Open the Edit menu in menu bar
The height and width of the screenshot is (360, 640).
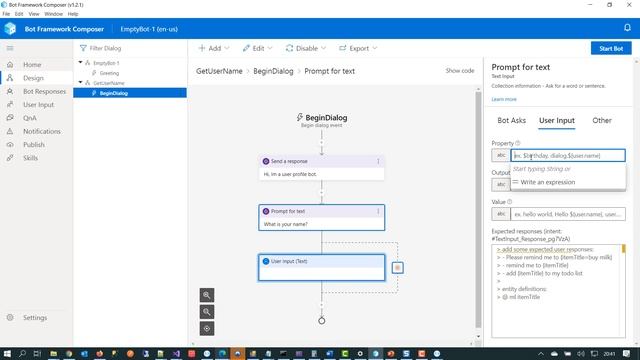tap(19, 14)
